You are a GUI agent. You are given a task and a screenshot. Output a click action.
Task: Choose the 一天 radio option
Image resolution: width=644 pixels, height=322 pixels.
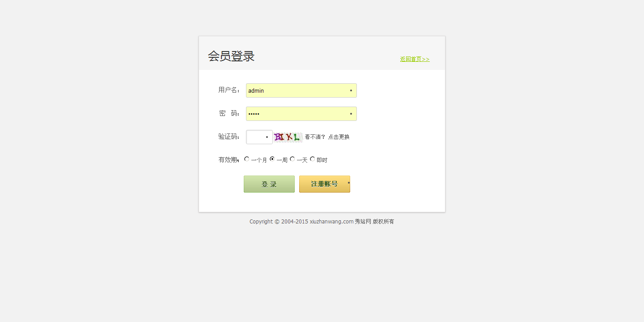(292, 159)
